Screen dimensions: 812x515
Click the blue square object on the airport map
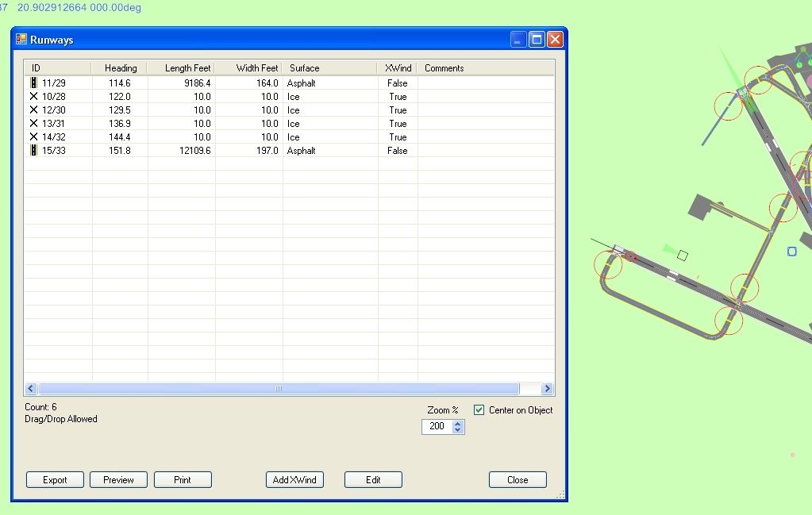(791, 251)
